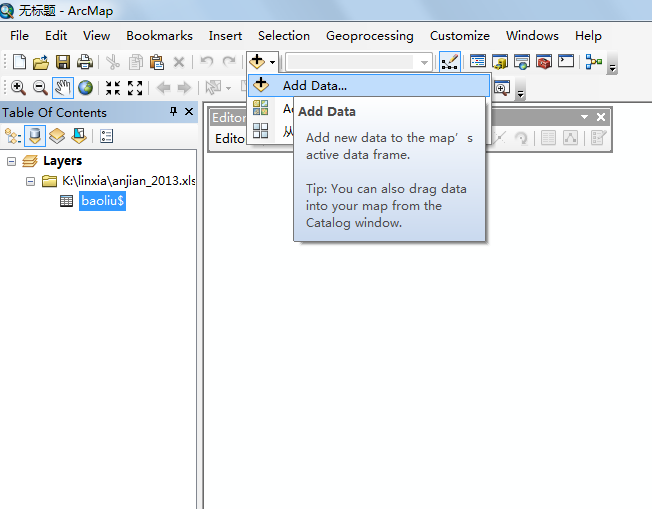
Task: Expand the Tools toolbar overflow options
Action: [x=520, y=93]
